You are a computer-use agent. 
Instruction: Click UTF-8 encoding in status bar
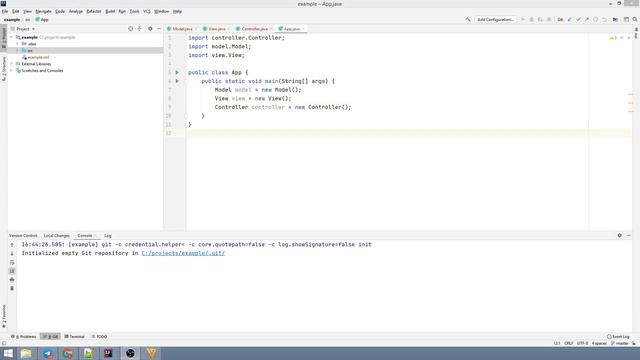[582, 344]
